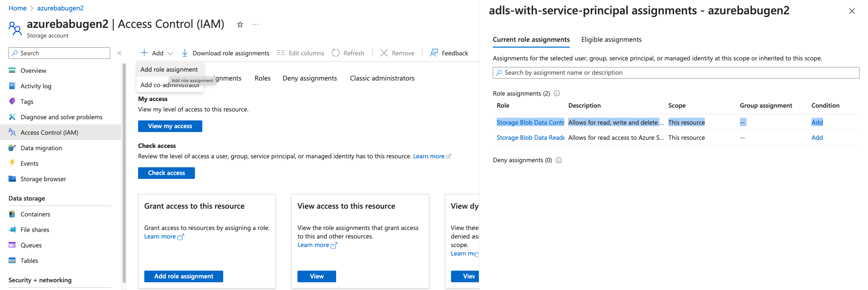Image resolution: width=868 pixels, height=290 pixels.
Task: Click the Containers icon
Action: click(x=12, y=214)
